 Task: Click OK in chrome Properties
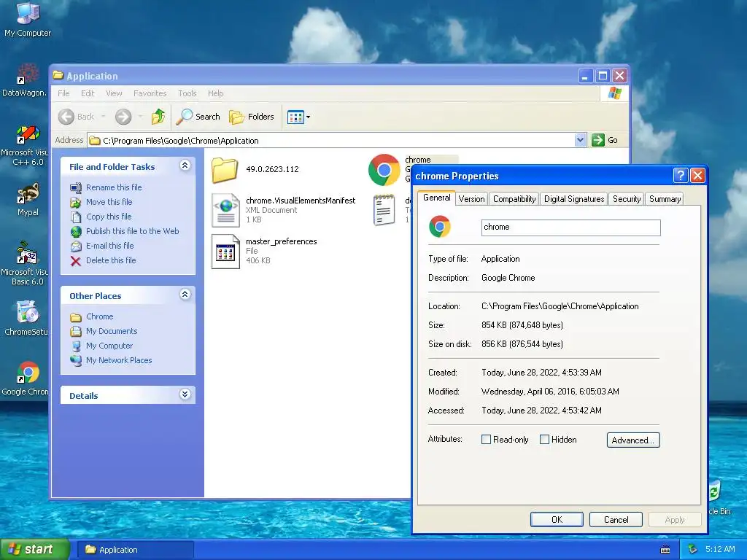click(x=557, y=519)
